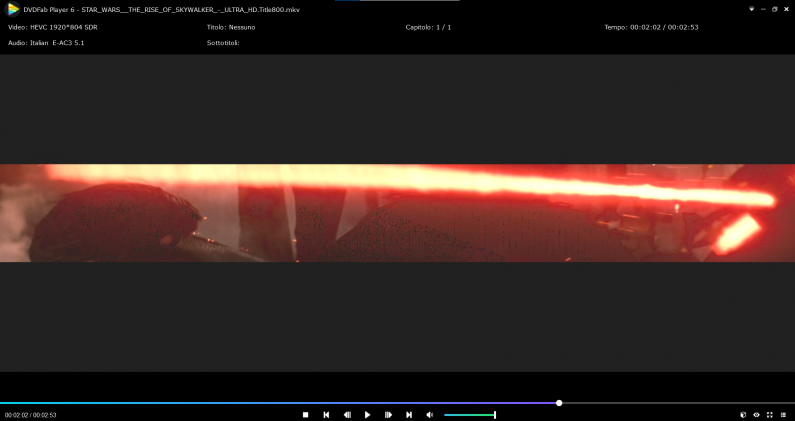Viewport: 795px width, 421px height.
Task: Play the video
Action: [x=368, y=415]
